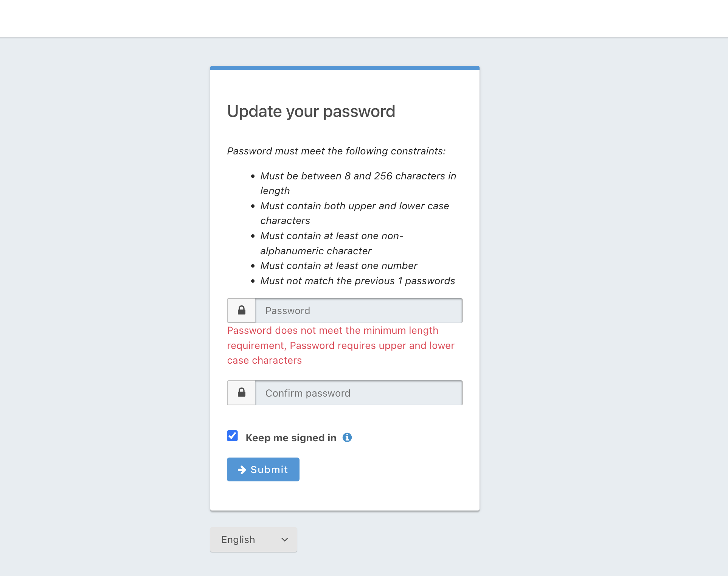Image resolution: width=728 pixels, height=576 pixels.
Task: Click the lock icon beside Confirm password
Action: point(241,393)
